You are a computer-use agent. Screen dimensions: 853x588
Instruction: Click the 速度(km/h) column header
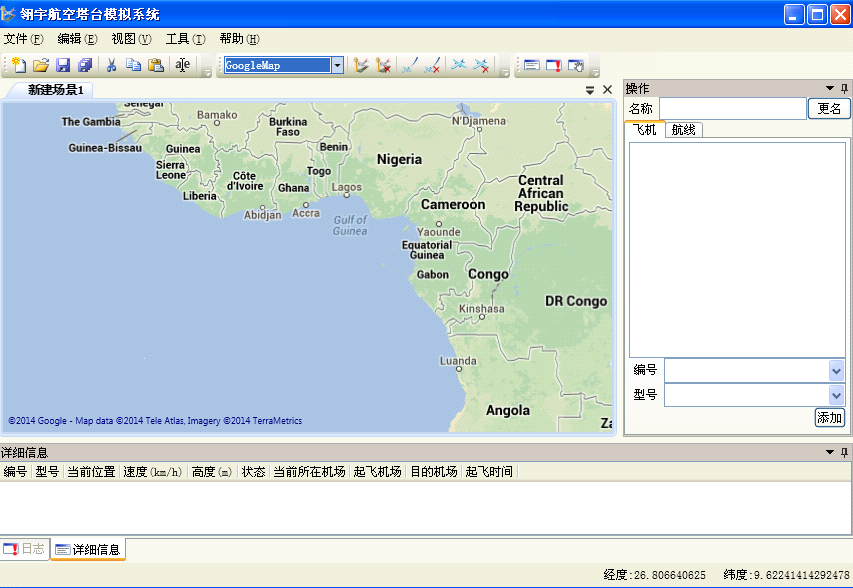pyautogui.click(x=152, y=472)
